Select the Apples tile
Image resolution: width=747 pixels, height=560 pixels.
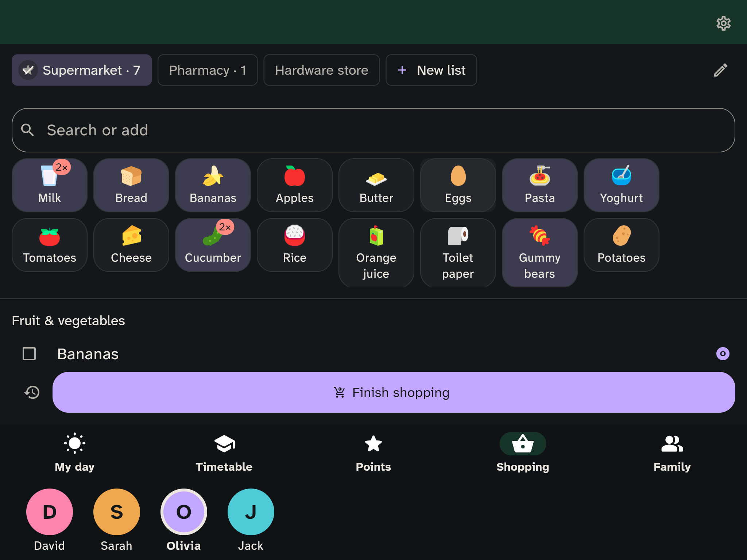point(295,185)
